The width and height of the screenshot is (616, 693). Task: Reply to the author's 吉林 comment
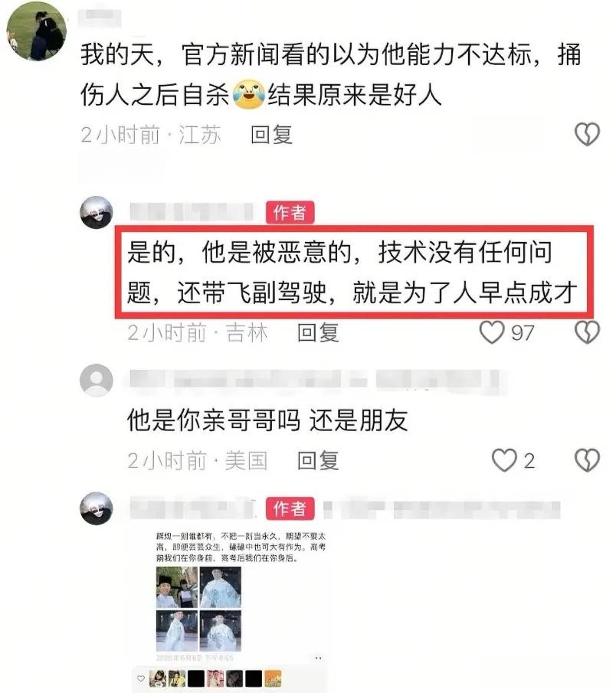pos(318,333)
